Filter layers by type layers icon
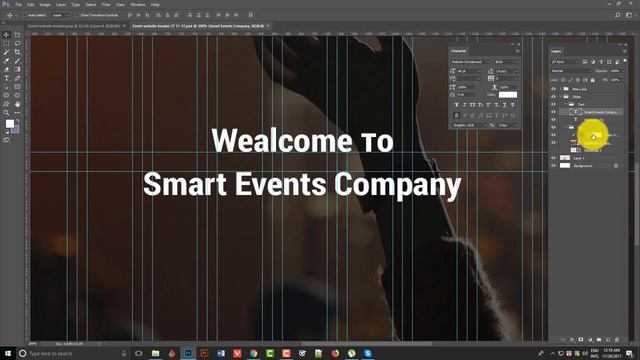Viewport: 640px width, 360px height. 601,62
